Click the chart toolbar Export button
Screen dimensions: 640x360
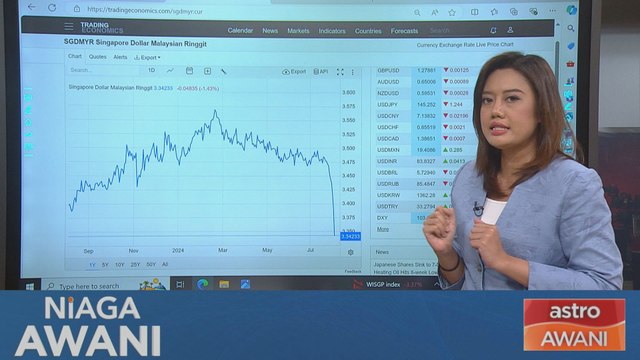click(294, 71)
